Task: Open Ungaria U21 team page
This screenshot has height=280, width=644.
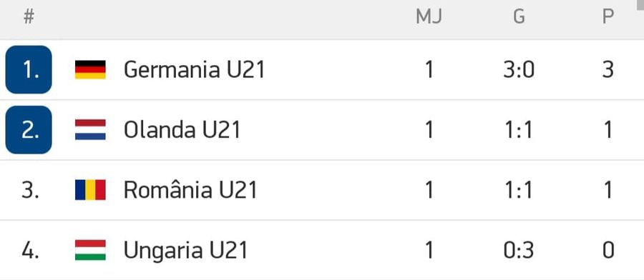Action: tap(185, 251)
